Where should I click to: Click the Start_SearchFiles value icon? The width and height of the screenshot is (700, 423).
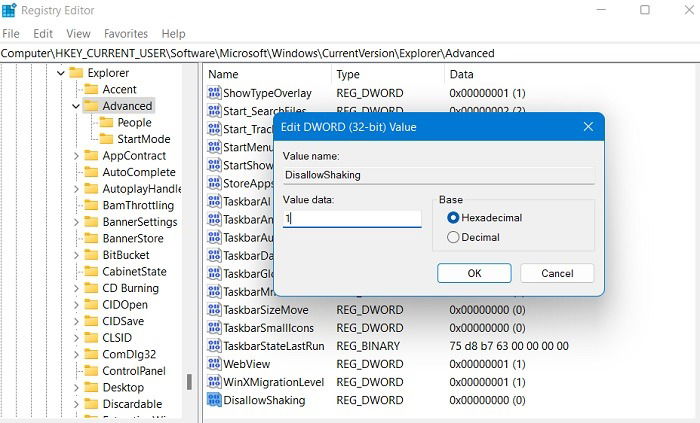pyautogui.click(x=214, y=111)
